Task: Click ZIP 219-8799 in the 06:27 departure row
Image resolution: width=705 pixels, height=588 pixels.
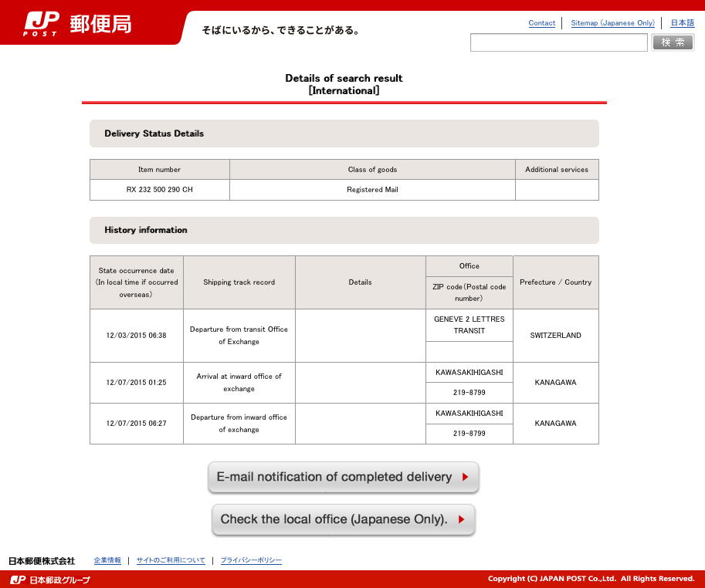Action: click(469, 433)
